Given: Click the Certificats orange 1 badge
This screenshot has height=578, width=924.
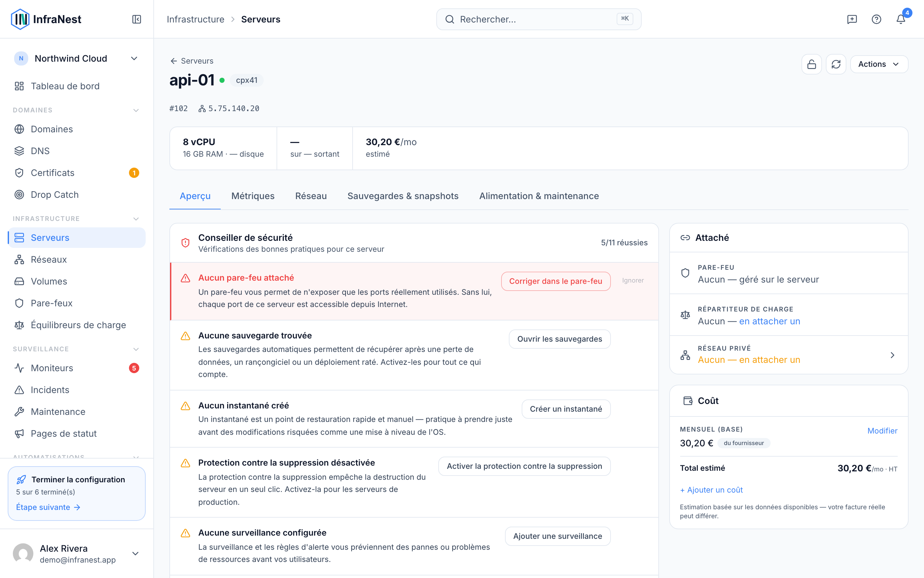Looking at the screenshot, I should point(134,173).
